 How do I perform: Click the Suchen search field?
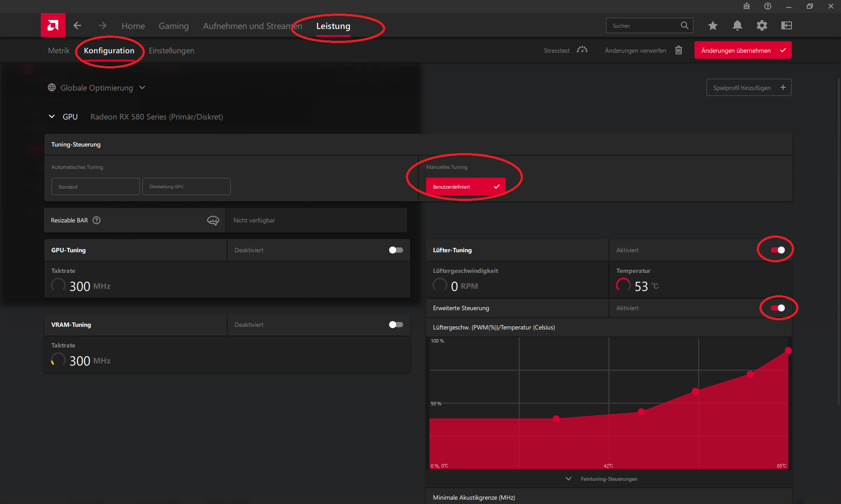click(x=649, y=25)
